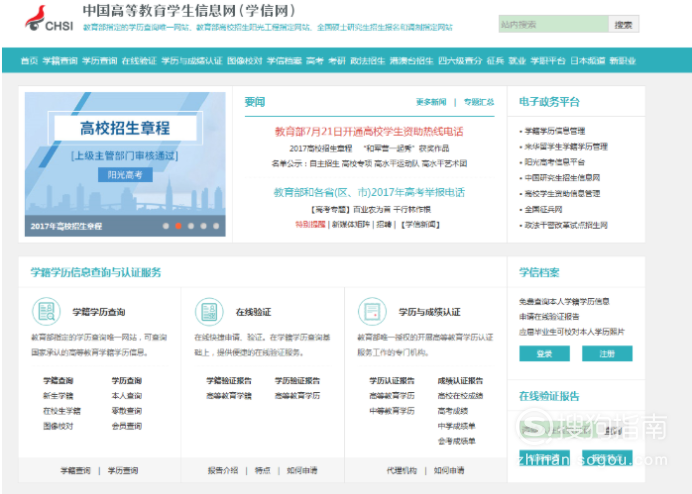Open 新生学籍 under 学籍查询
Viewport: 692px width, 494px height.
pyautogui.click(x=58, y=396)
